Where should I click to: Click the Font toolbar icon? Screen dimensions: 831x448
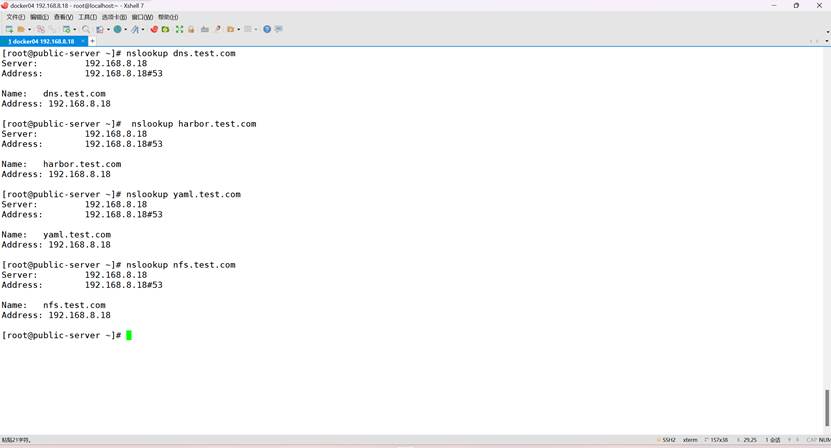pyautogui.click(x=135, y=29)
